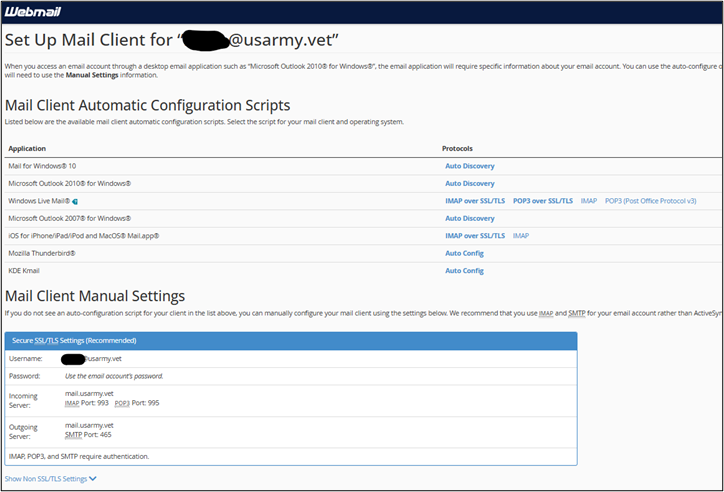
Task: Open Auto Discovery for Microsoft Outlook 2007
Action: tap(469, 218)
